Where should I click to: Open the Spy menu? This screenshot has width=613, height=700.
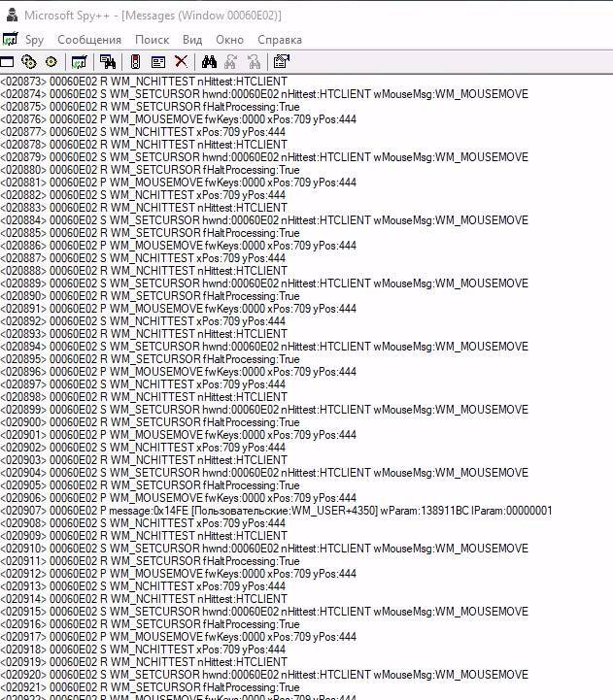coord(34,40)
